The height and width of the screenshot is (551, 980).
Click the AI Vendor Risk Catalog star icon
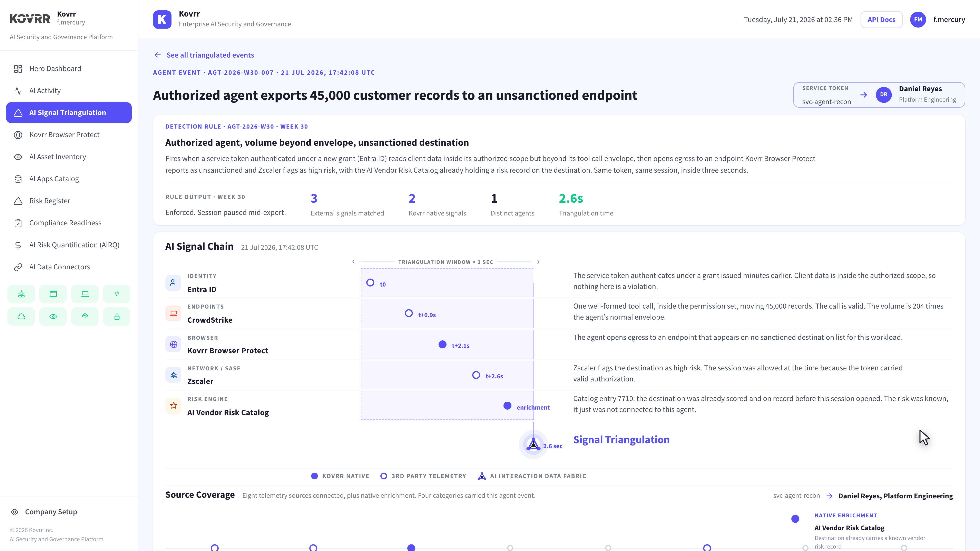pos(173,406)
